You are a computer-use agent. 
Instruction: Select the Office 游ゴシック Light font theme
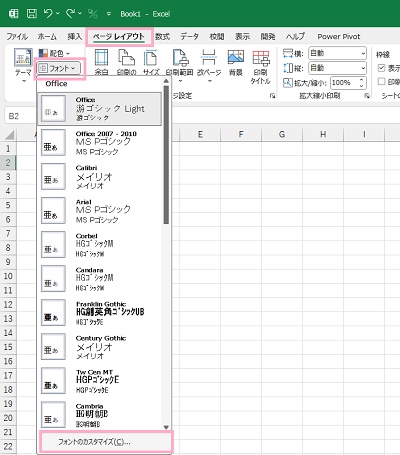click(100, 109)
